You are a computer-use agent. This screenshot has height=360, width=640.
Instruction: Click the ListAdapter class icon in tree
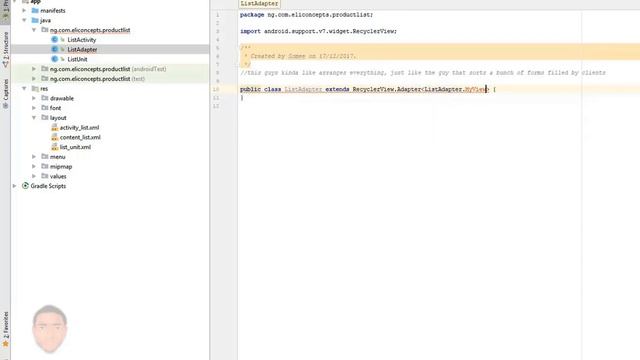coord(55,49)
